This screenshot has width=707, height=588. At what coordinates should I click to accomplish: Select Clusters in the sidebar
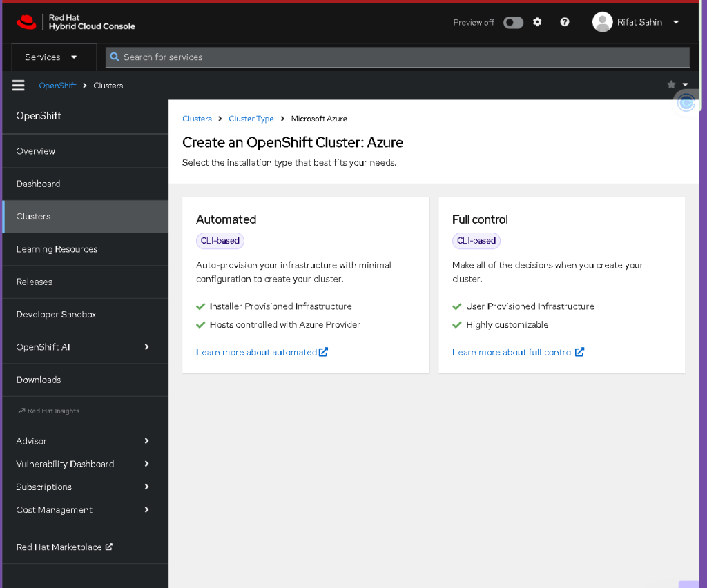pyautogui.click(x=85, y=216)
